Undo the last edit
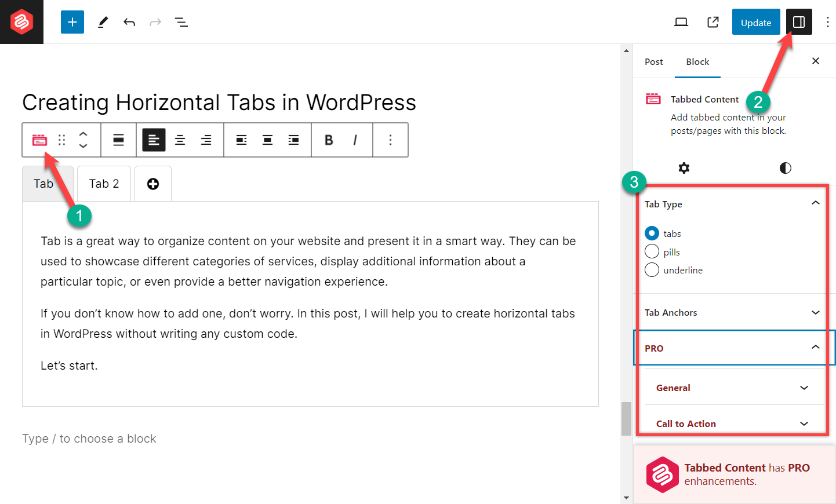The width and height of the screenshot is (836, 504). coord(129,22)
